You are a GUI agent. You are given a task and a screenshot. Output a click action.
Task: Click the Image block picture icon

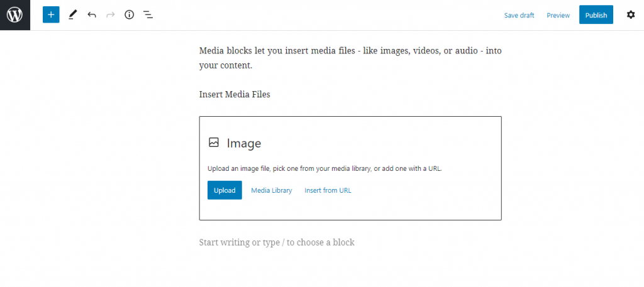tap(214, 143)
